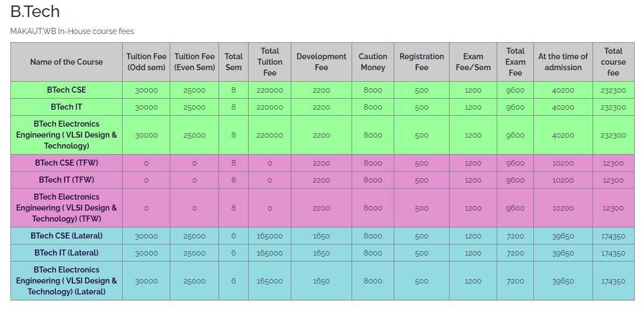Click the 'BTech CSE (Lateral)' row label
The width and height of the screenshot is (644, 312).
[x=67, y=236]
